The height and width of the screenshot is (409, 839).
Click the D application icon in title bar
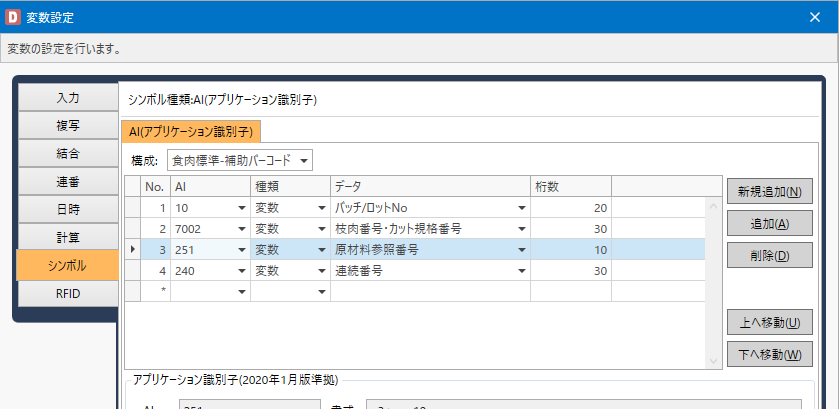12,18
